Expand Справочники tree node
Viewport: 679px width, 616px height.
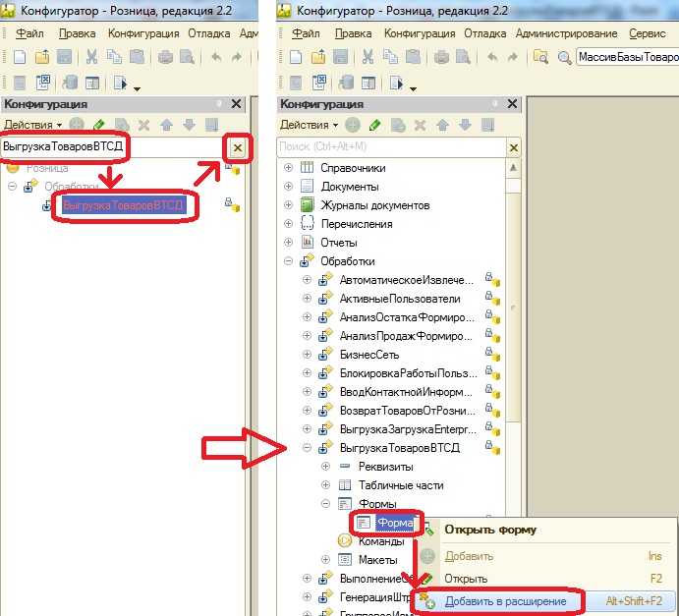coord(288,168)
